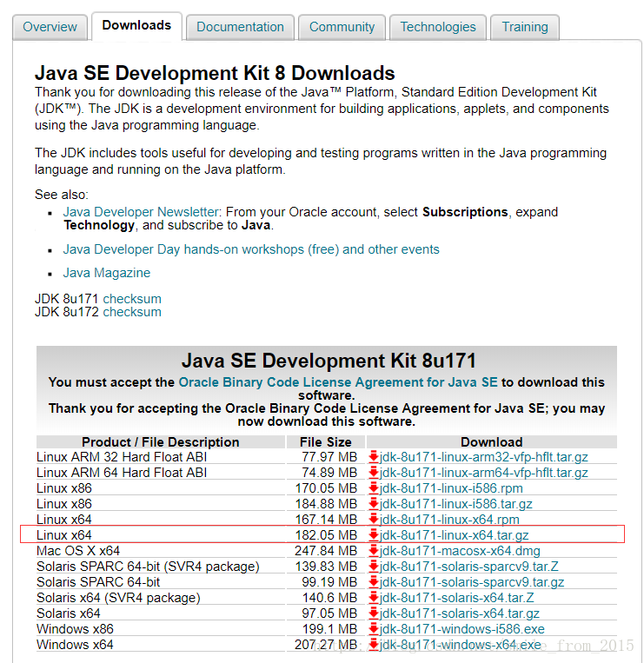Click Linux ARM 32 Hard Float ABI cell
This screenshot has width=644, height=663.
point(161,457)
